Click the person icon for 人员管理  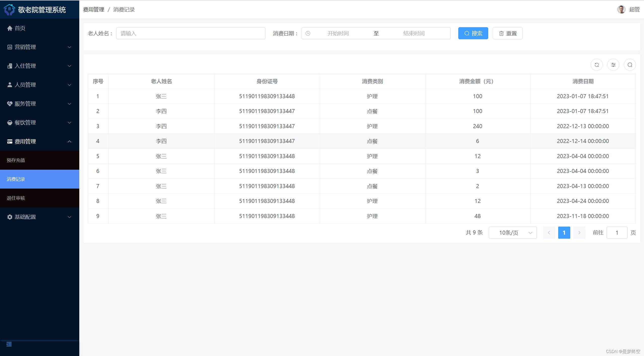click(10, 85)
